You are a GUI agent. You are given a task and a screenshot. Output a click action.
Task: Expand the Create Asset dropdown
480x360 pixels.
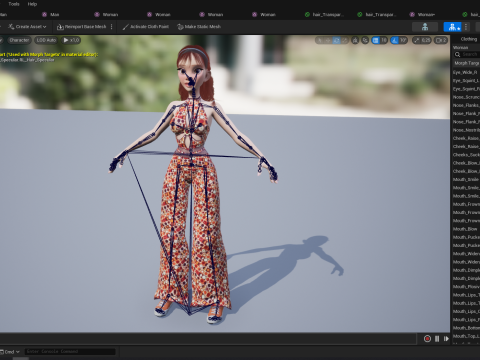coord(27,27)
